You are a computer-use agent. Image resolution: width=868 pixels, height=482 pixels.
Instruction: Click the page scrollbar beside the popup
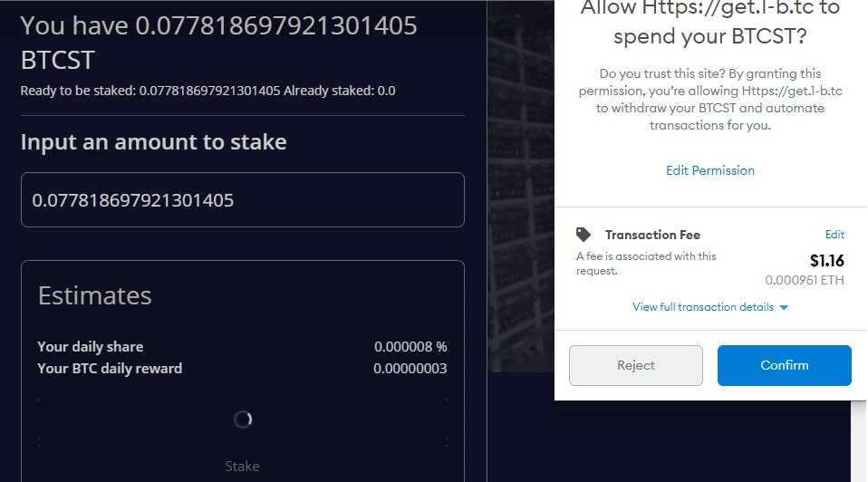click(859, 441)
